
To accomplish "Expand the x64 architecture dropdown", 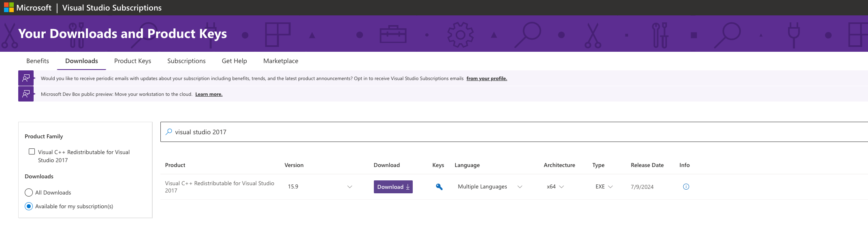I will click(x=561, y=187).
